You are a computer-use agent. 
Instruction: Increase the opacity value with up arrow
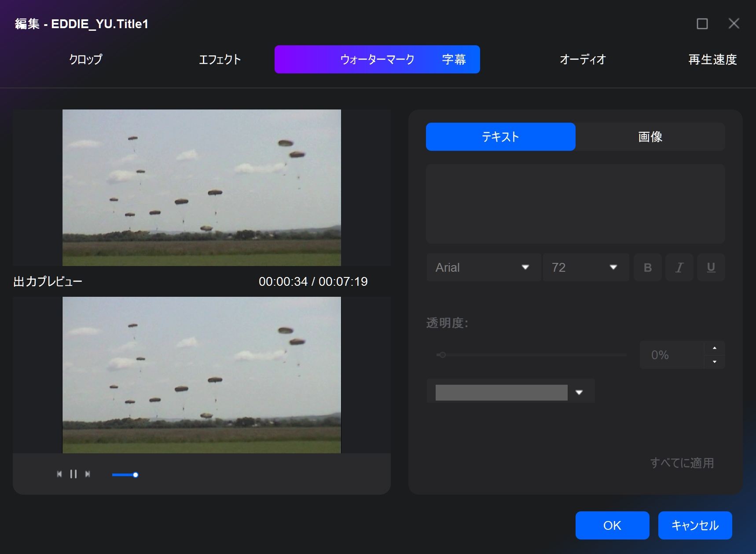tap(714, 348)
